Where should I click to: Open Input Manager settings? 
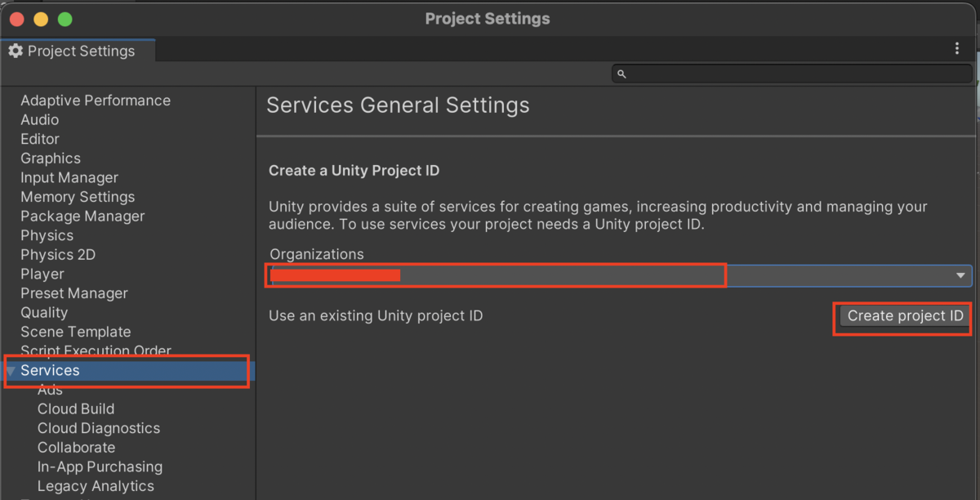69,177
